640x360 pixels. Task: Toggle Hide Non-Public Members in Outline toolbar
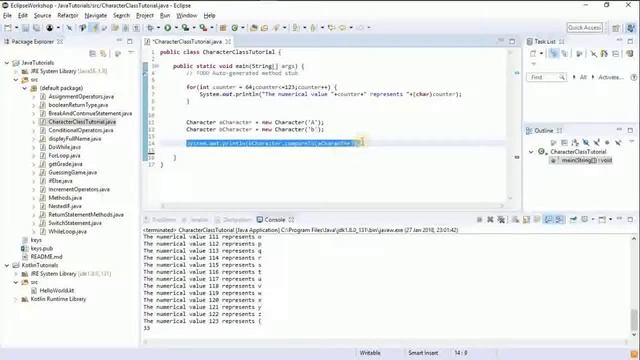pos(607,142)
